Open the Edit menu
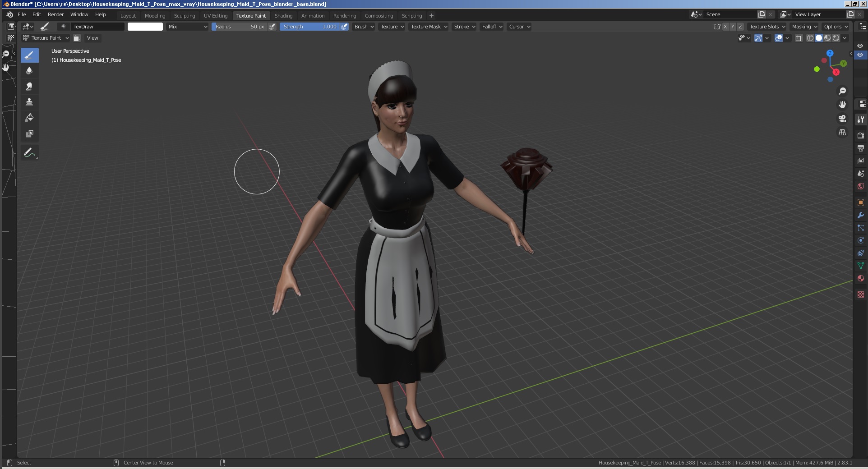 [x=37, y=14]
